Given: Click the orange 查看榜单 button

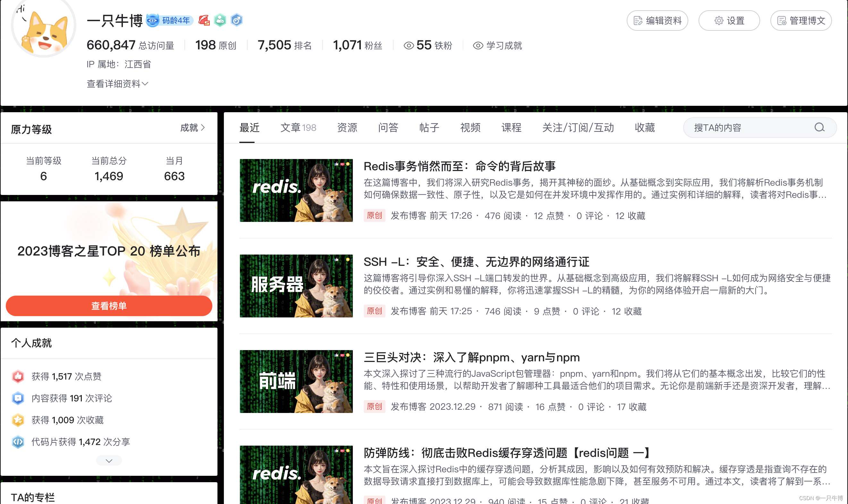Looking at the screenshot, I should click(109, 306).
